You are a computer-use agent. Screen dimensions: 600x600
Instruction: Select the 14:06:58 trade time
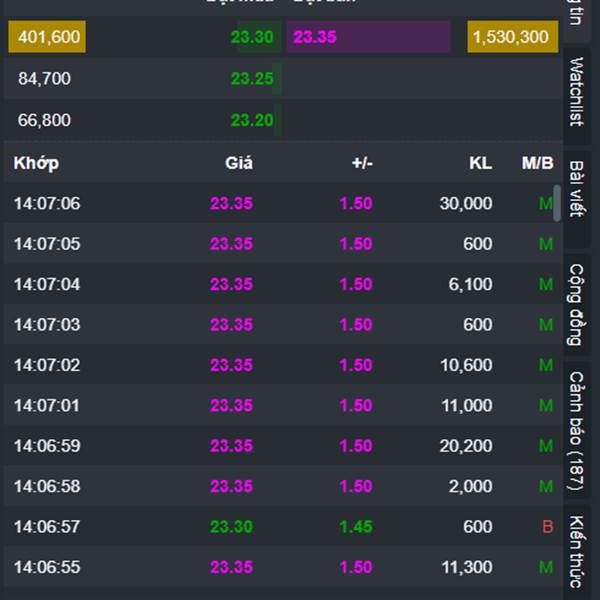[47, 486]
